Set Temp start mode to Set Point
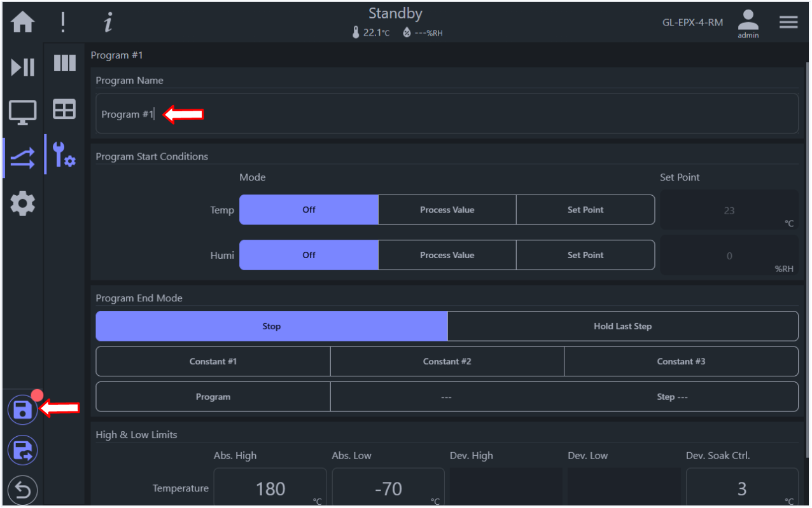 [585, 210]
